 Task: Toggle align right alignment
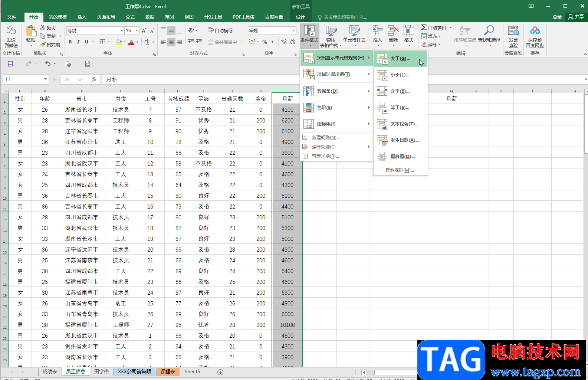pos(180,42)
